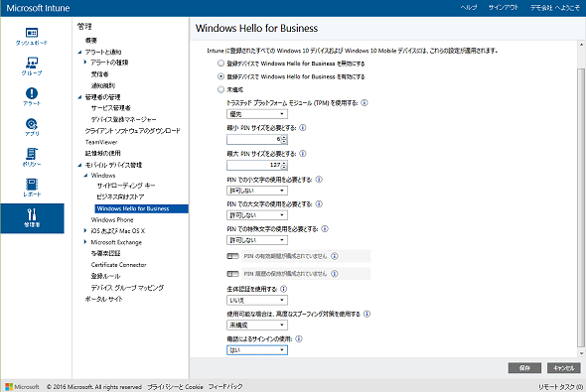Open the Help (ヘルプ) link

469,8
